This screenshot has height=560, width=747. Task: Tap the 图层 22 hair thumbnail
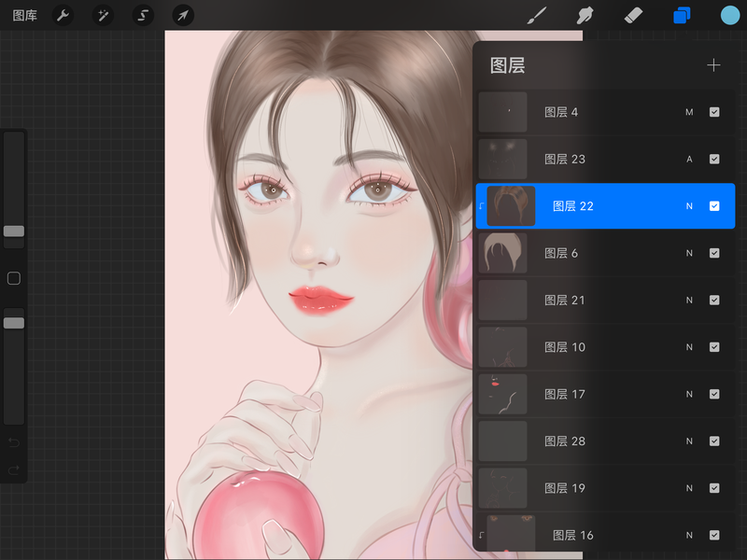tap(511, 206)
